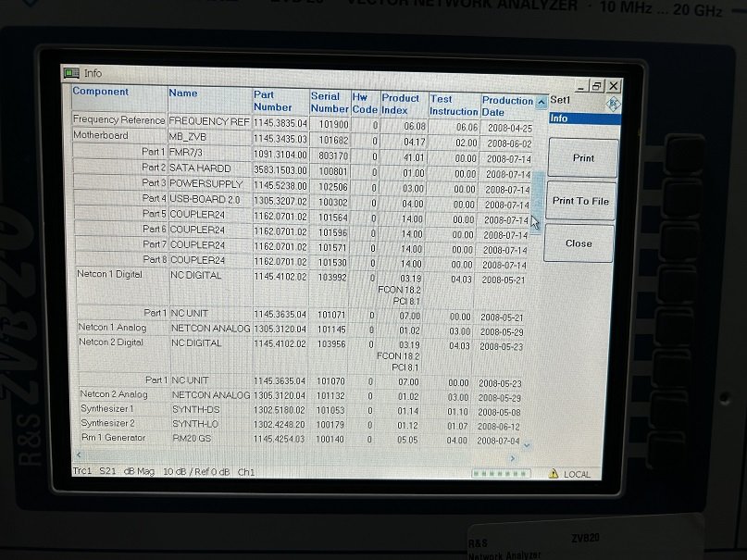Click the LOCAL warning icon in status bar
Viewport: 747px width, 560px height.
pos(554,473)
